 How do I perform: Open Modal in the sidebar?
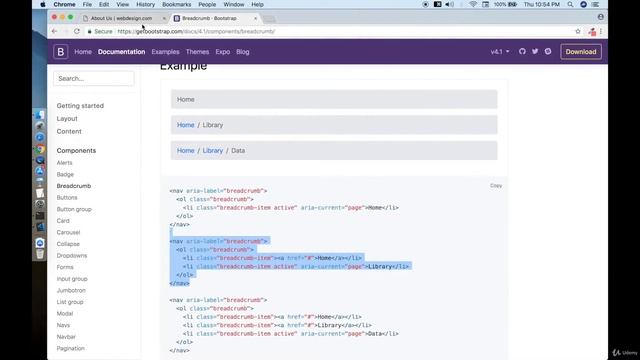pos(65,313)
